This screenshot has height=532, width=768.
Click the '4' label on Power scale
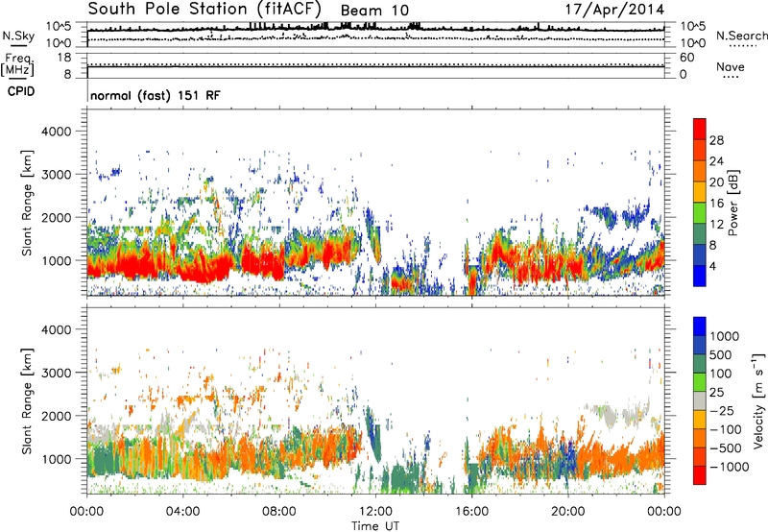(x=712, y=266)
